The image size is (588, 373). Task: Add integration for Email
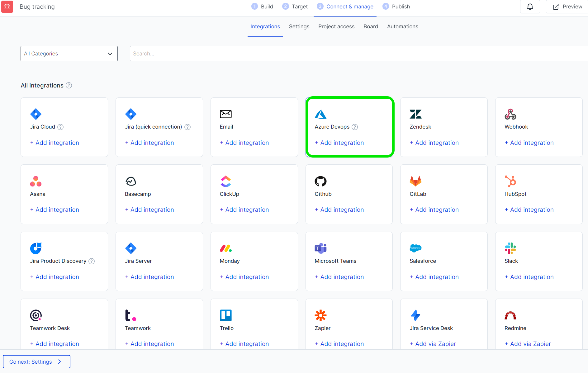[244, 143]
